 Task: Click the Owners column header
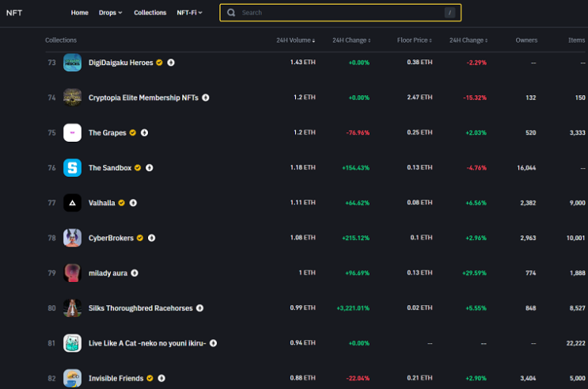(x=526, y=40)
